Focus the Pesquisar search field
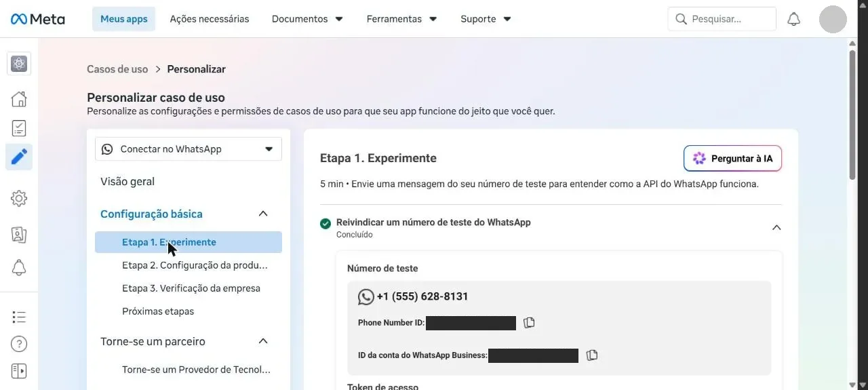Screen dimensions: 868x390 (722, 19)
